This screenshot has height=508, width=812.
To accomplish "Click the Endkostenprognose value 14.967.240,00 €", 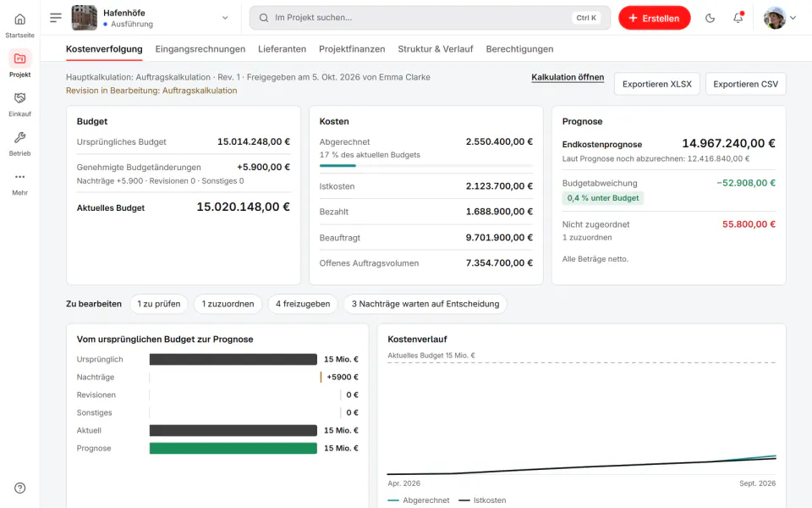I will (x=728, y=144).
